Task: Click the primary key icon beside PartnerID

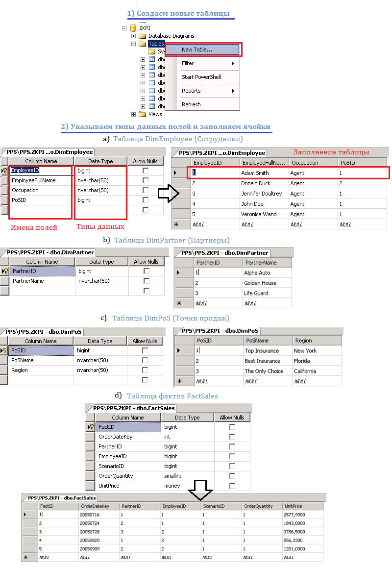Action: coord(5,271)
